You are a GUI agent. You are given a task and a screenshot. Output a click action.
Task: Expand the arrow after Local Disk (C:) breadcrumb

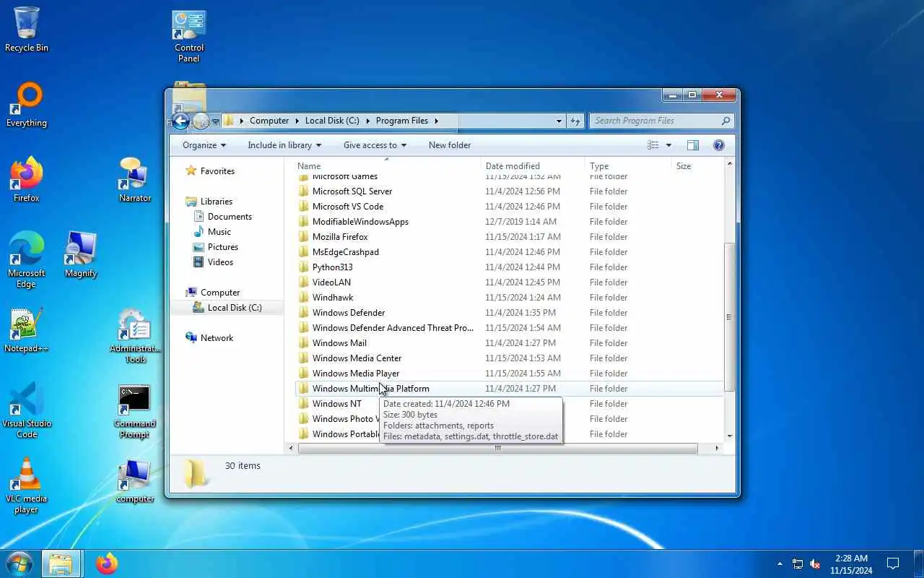pos(367,121)
